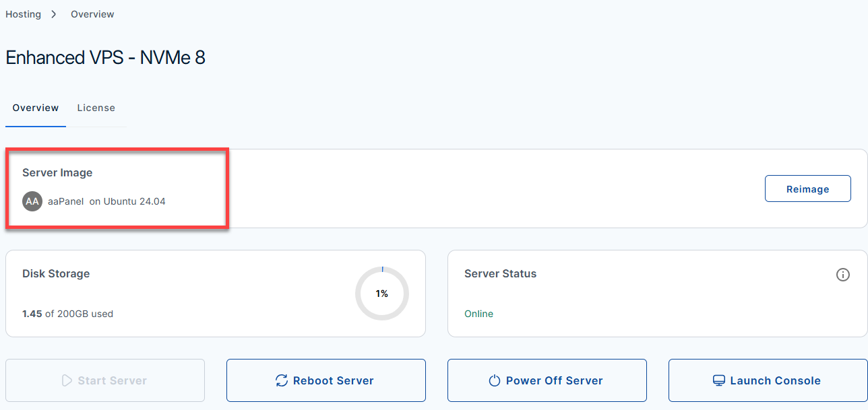Click the 'on Ubuntu 24.04' text
Image resolution: width=868 pixels, height=410 pixels.
(127, 201)
